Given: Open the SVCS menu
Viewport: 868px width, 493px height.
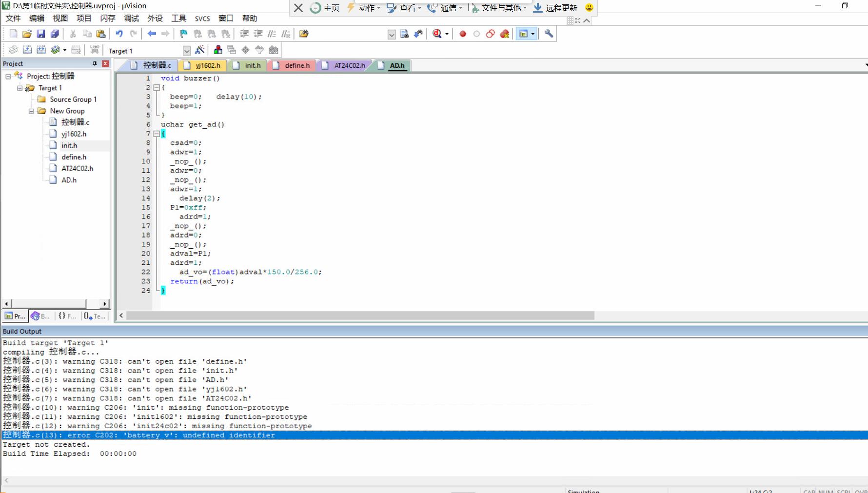Looking at the screenshot, I should [x=202, y=19].
